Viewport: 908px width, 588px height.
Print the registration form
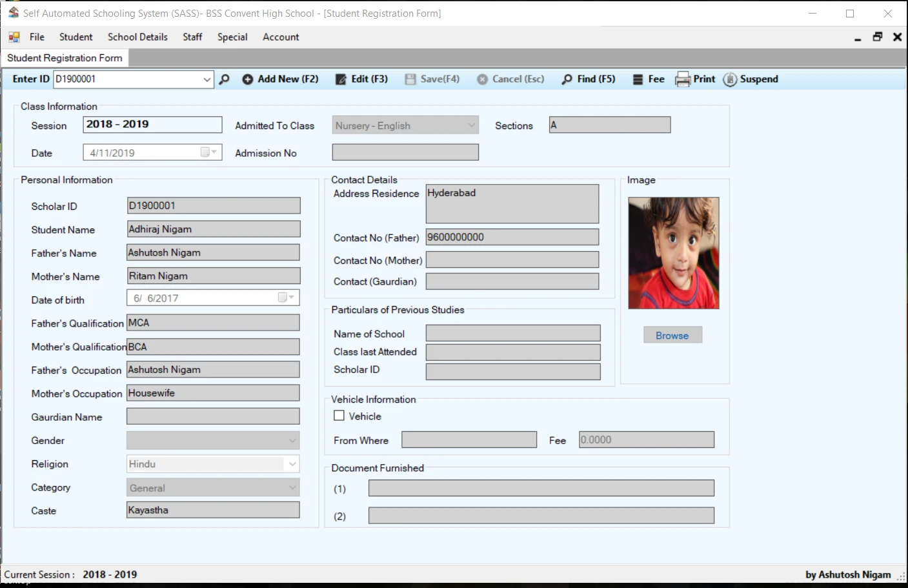coord(695,79)
